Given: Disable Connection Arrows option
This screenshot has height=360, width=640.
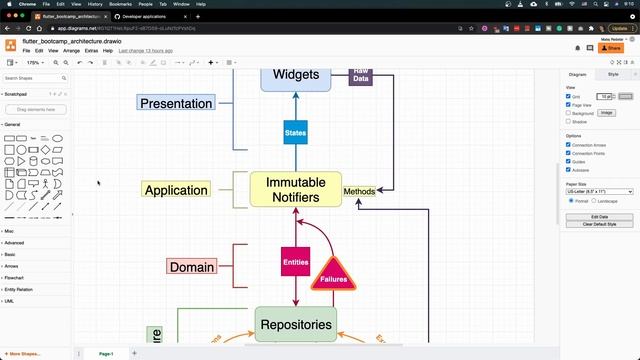Looking at the screenshot, I should point(568,144).
